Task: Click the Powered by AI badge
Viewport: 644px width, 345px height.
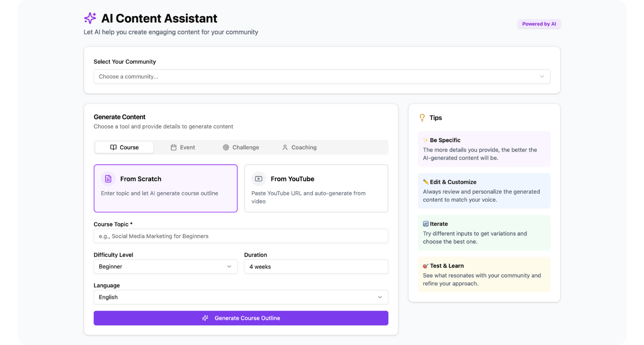Action: [539, 24]
